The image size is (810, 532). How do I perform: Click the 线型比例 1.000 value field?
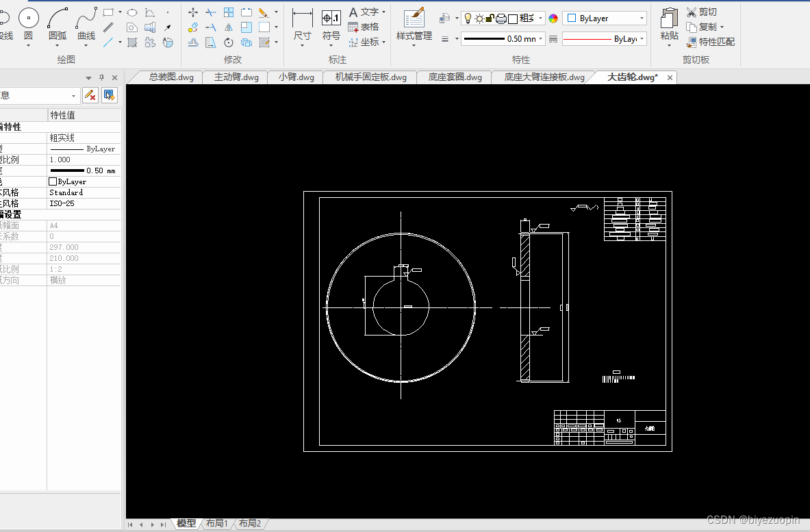[84, 160]
